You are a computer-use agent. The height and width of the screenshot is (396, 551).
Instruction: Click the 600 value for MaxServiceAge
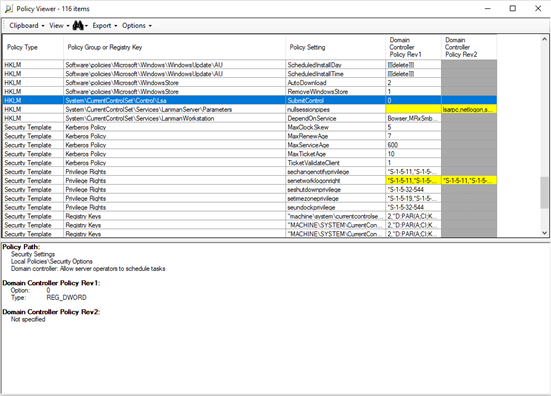414,145
